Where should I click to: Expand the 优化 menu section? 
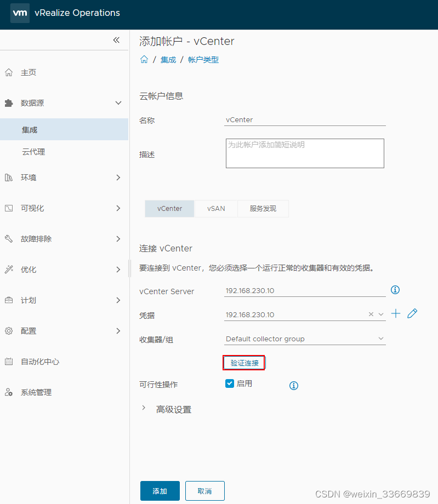coord(118,270)
